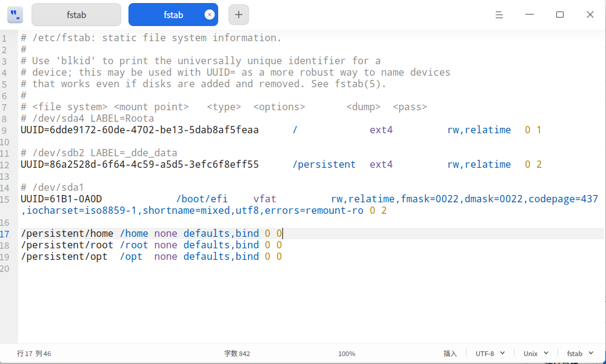Viewport: 606px width, 364px height.
Task: Click /persistent/root on line 18
Action: 67,245
